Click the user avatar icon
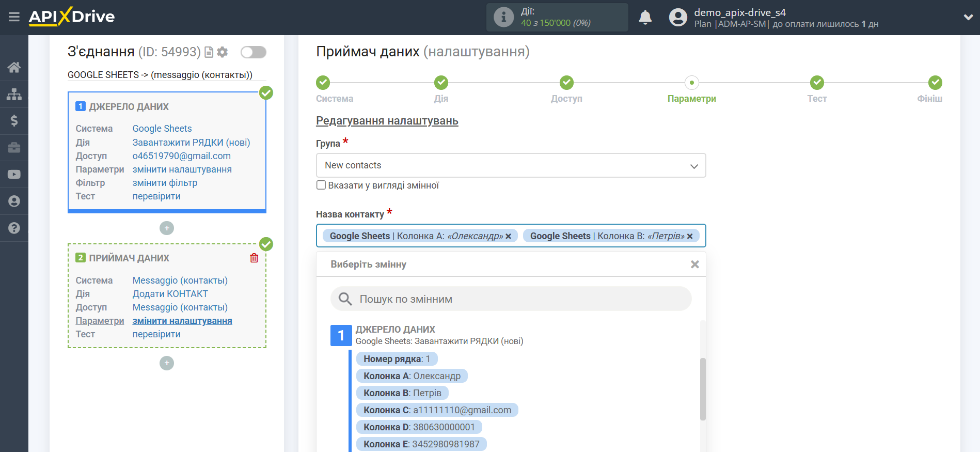Image resolution: width=980 pixels, height=452 pixels. pos(678,18)
